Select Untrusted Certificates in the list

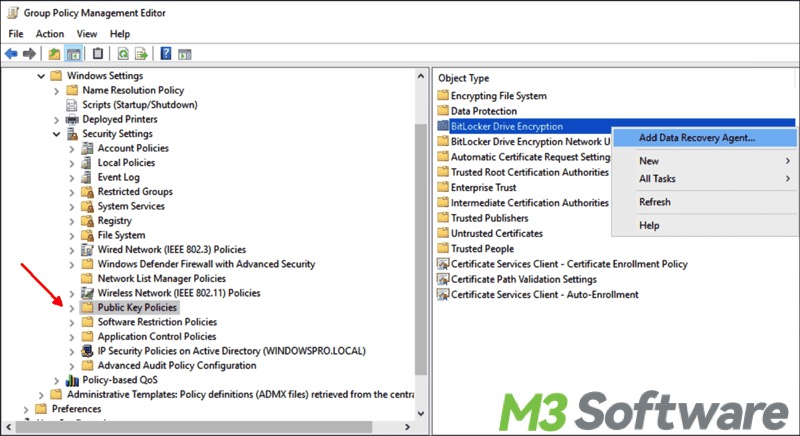[x=497, y=234]
